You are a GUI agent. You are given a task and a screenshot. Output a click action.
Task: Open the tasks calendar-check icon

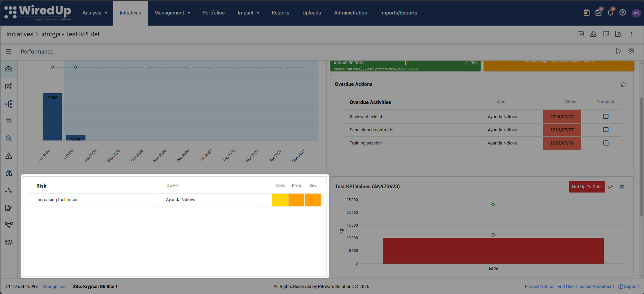pyautogui.click(x=598, y=13)
